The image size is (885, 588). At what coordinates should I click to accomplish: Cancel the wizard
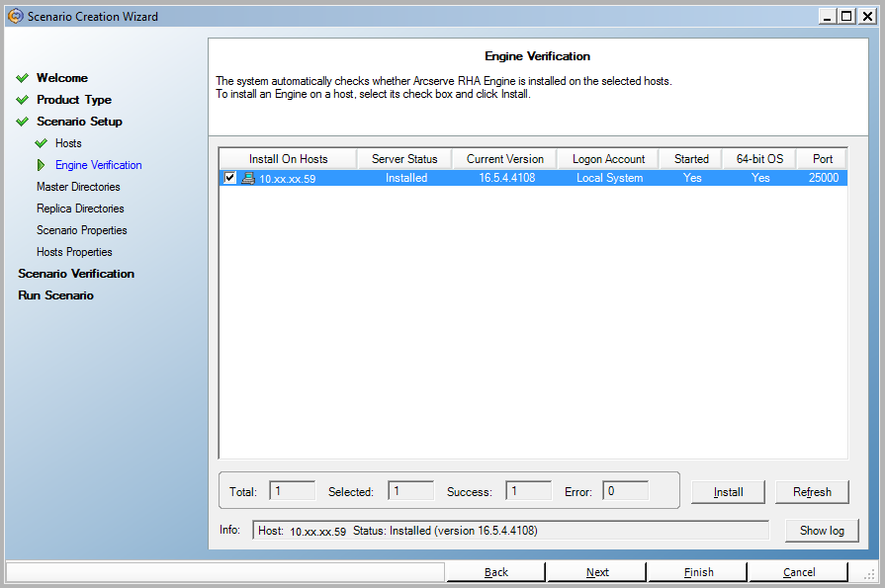pos(799,572)
